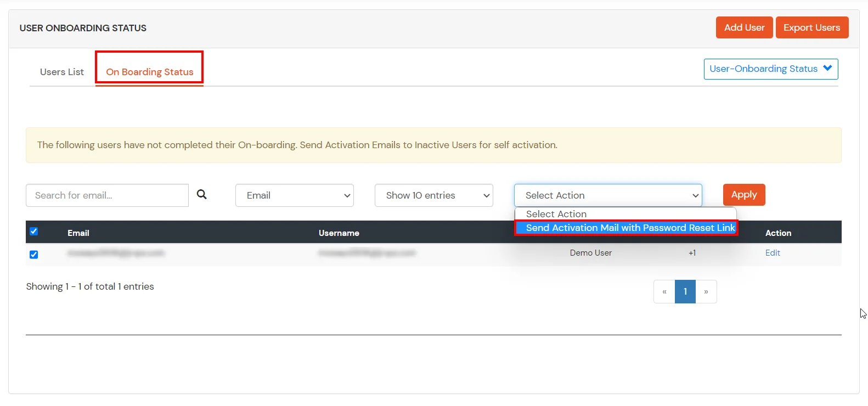Open the Email filter dropdown
868x406 pixels.
tap(295, 195)
